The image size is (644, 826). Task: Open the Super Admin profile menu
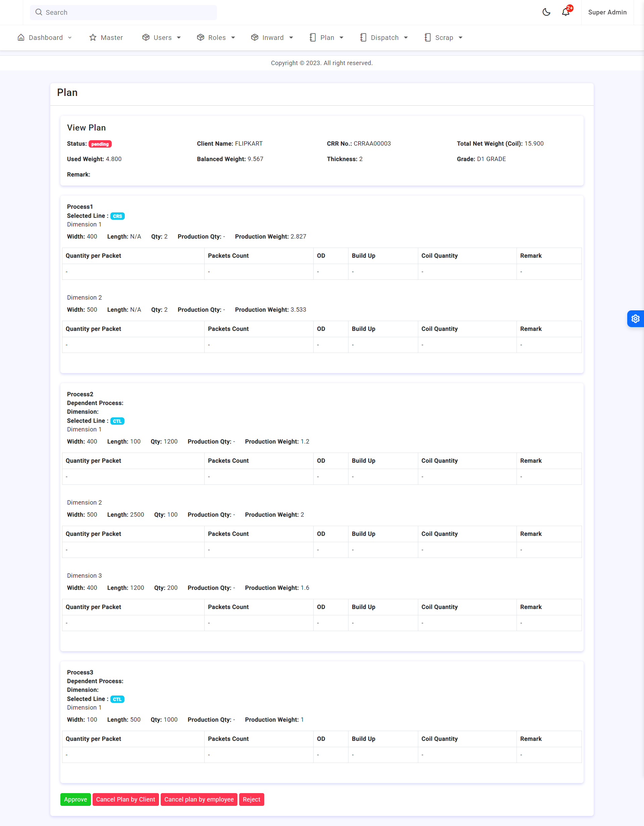(607, 12)
